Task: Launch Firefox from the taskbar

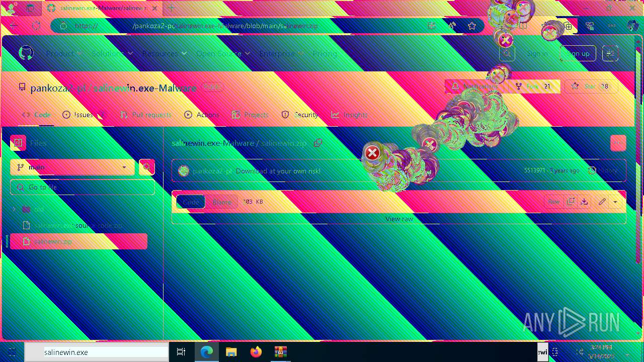Action: pyautogui.click(x=256, y=352)
